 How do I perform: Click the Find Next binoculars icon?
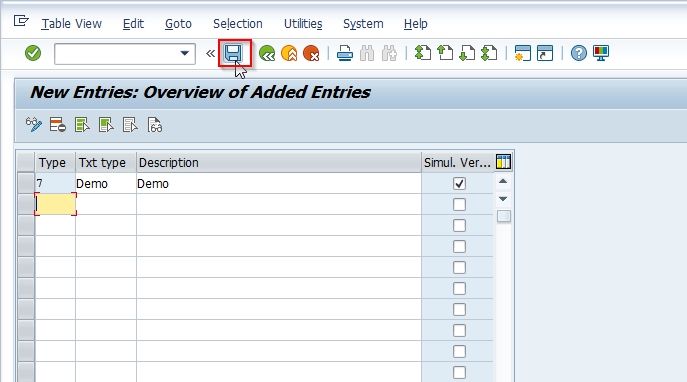(389, 53)
